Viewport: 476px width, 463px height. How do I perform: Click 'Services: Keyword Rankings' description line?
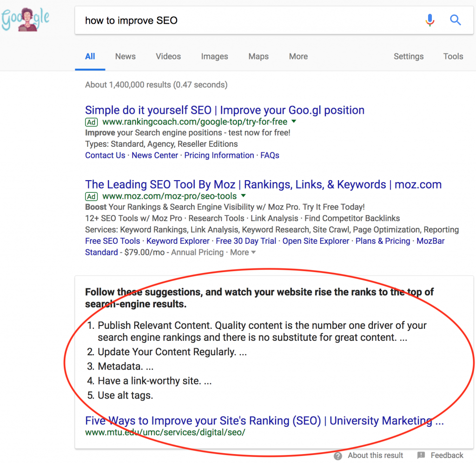coord(271,230)
